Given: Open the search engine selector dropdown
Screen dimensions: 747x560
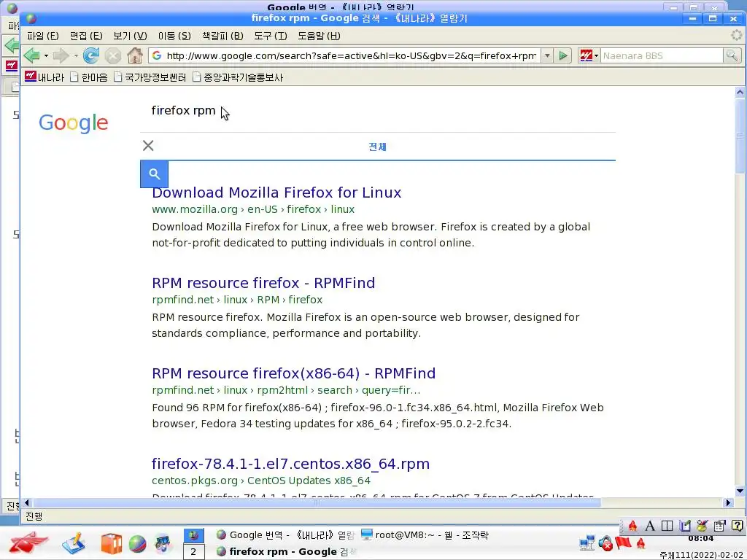Looking at the screenshot, I should [x=589, y=55].
